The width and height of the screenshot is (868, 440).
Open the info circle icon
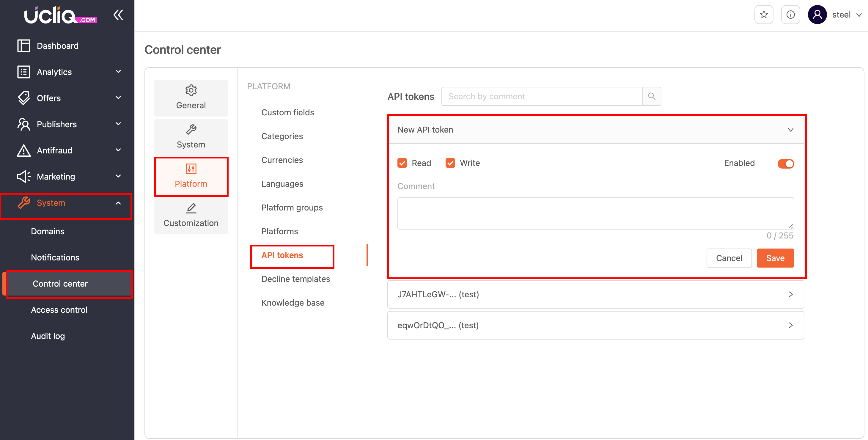pyautogui.click(x=790, y=15)
